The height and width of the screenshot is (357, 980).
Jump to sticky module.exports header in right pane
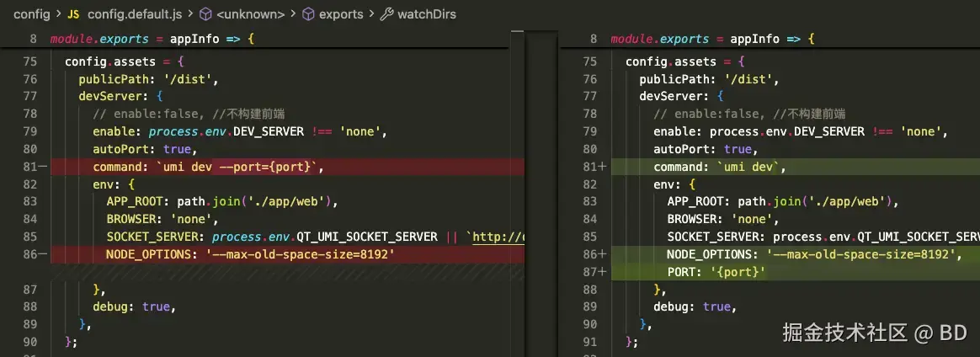(712, 39)
